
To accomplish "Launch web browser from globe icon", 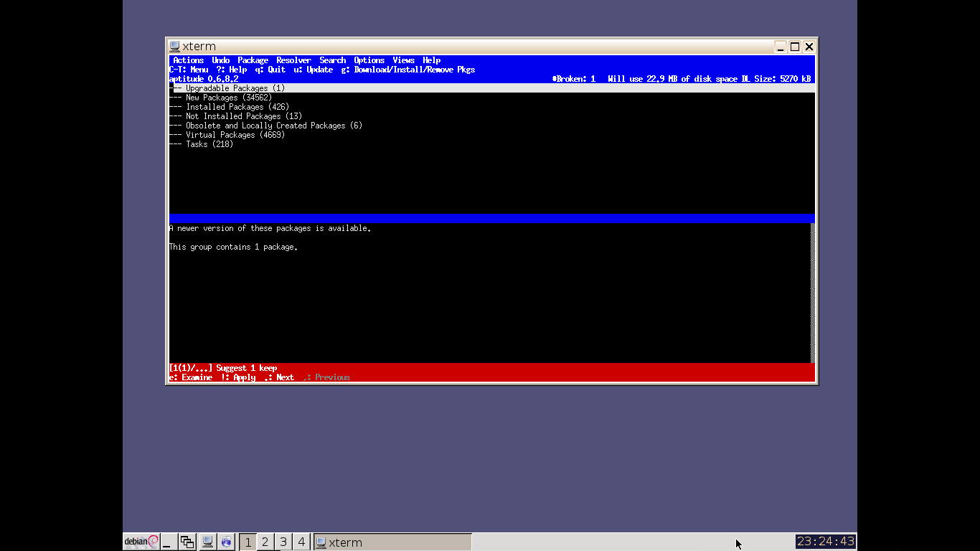I will click(227, 542).
